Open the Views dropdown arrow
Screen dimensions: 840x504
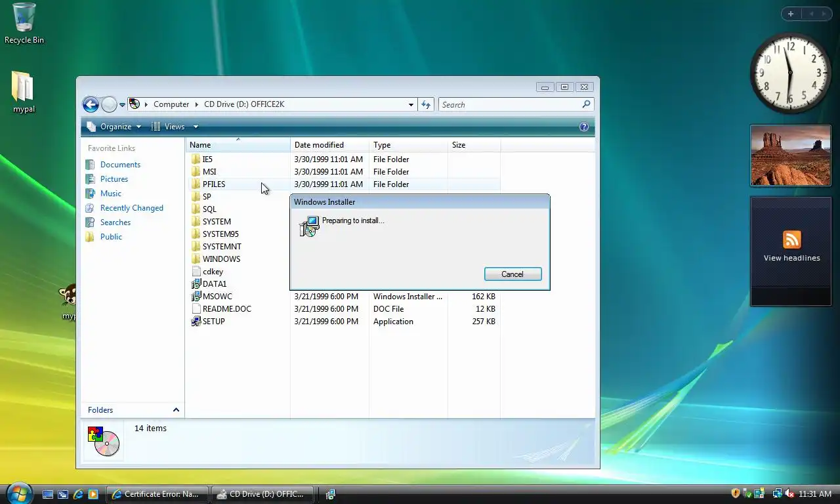point(196,127)
